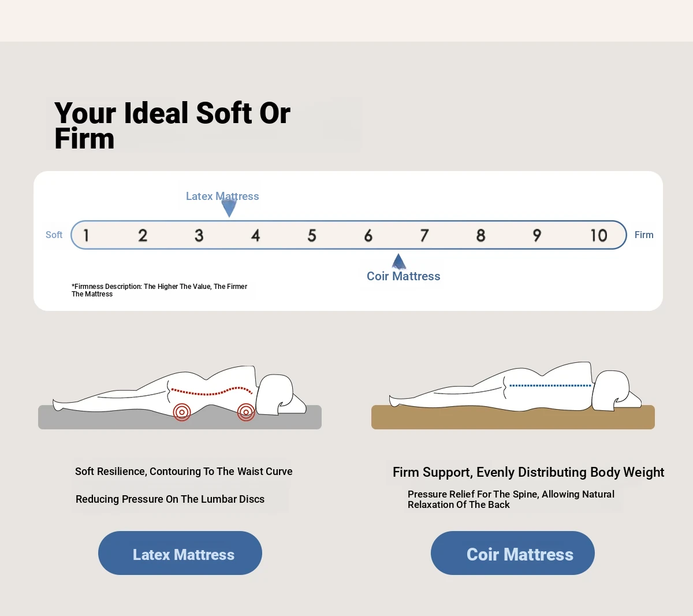Select firmness level 1 on scale
This screenshot has height=616, width=693.
pyautogui.click(x=87, y=235)
